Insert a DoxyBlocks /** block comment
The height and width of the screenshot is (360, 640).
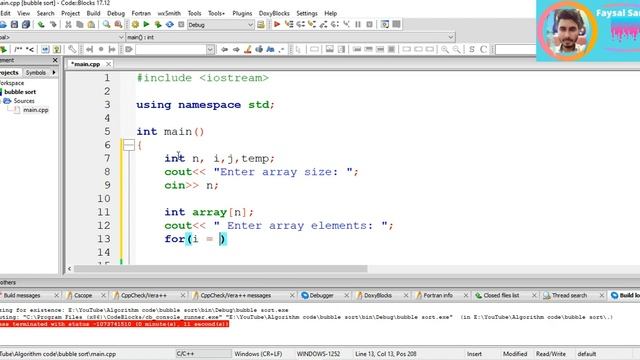tap(18, 49)
